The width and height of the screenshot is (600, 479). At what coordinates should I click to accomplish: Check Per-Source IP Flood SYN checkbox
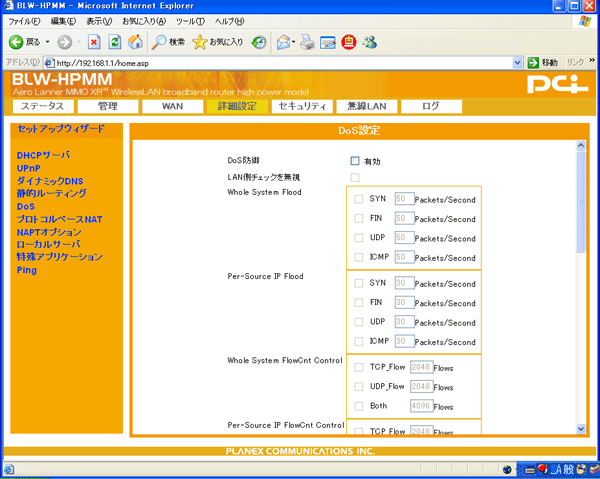pos(359,283)
